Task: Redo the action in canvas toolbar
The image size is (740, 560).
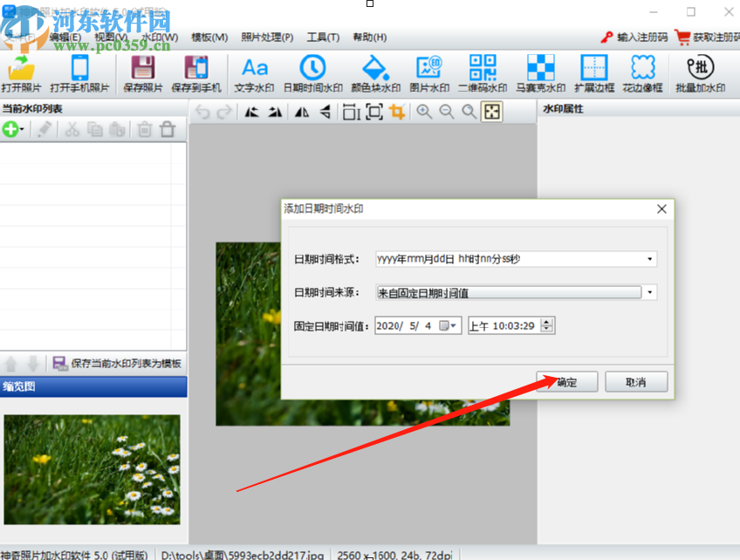Action: click(224, 112)
